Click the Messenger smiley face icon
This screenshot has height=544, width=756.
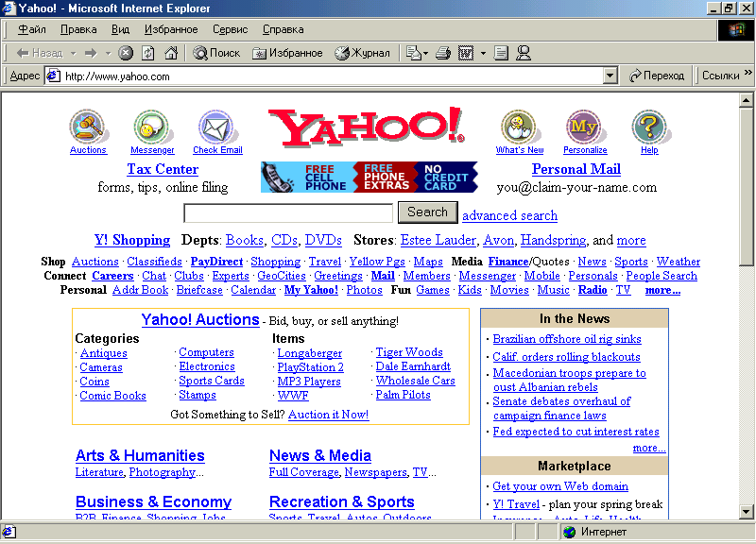pos(152,127)
